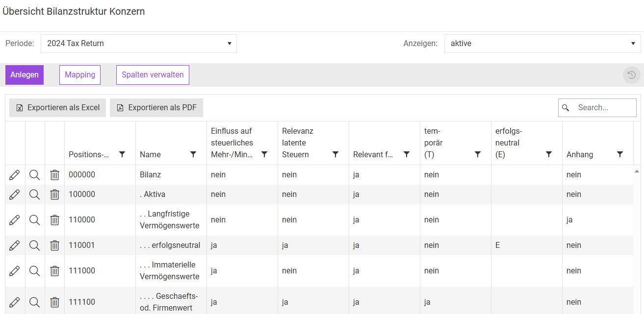This screenshot has width=644, height=314.
Task: Select the '. Aktiva' name cell
Action: [x=171, y=194]
